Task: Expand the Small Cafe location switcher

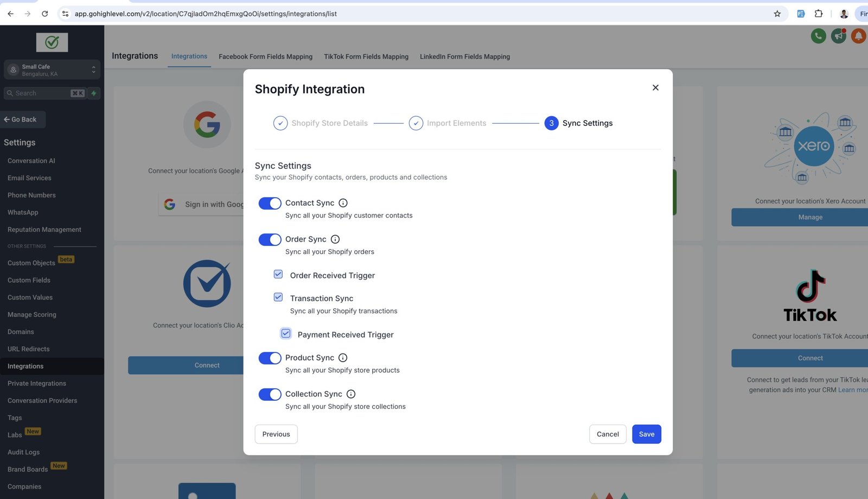Action: click(x=52, y=70)
